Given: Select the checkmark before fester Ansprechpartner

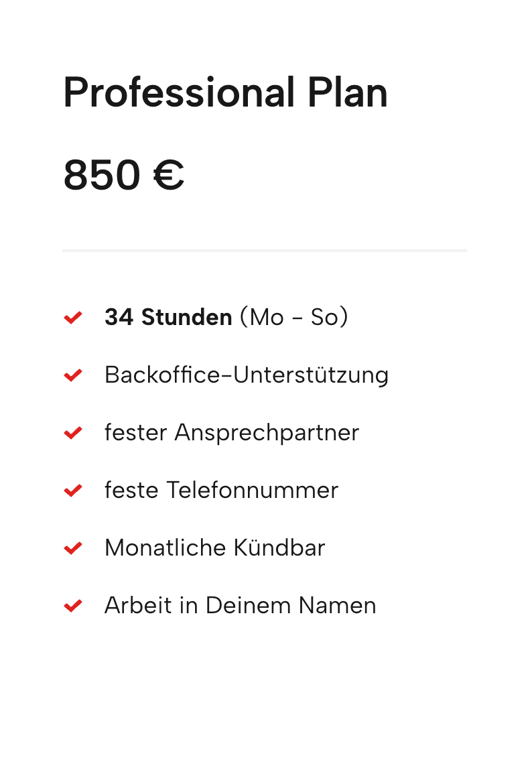Looking at the screenshot, I should pyautogui.click(x=72, y=433).
